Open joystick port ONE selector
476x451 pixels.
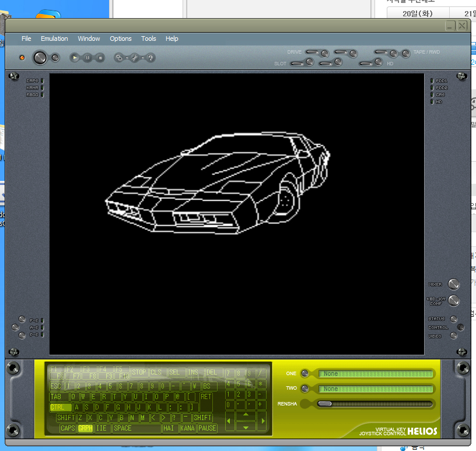376,373
